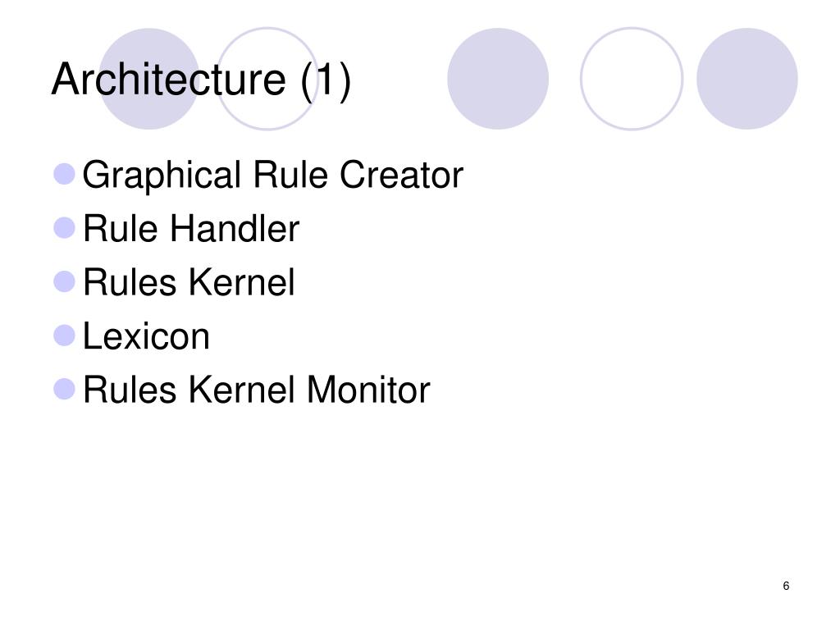
Task: Click the filled circle above the page number
Action: coord(746,79)
